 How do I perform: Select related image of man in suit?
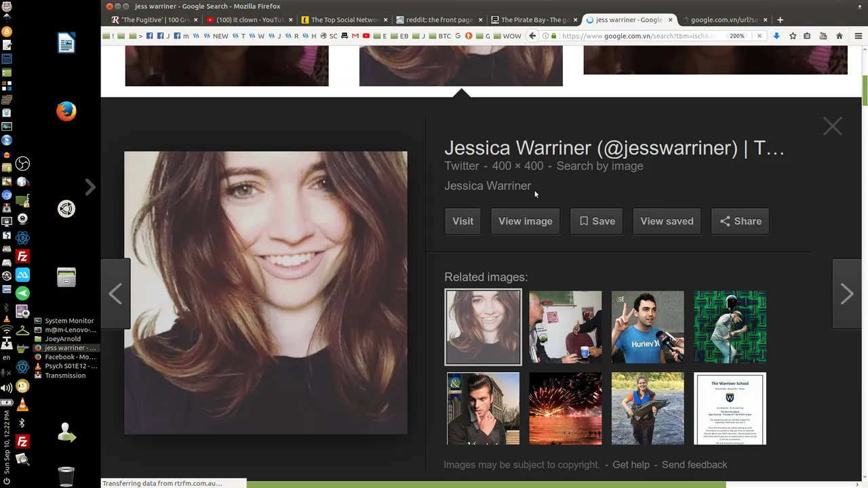click(483, 408)
